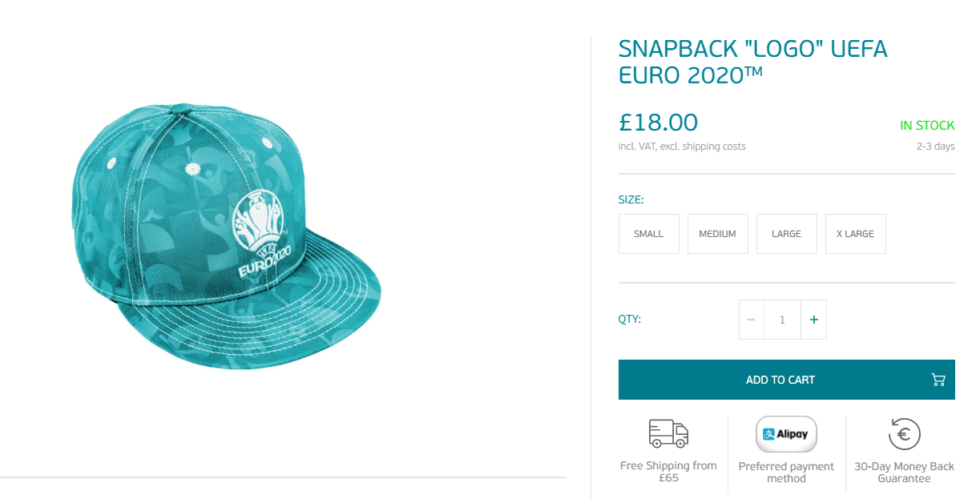
Task: Click the Alipay payment logo
Action: [786, 435]
